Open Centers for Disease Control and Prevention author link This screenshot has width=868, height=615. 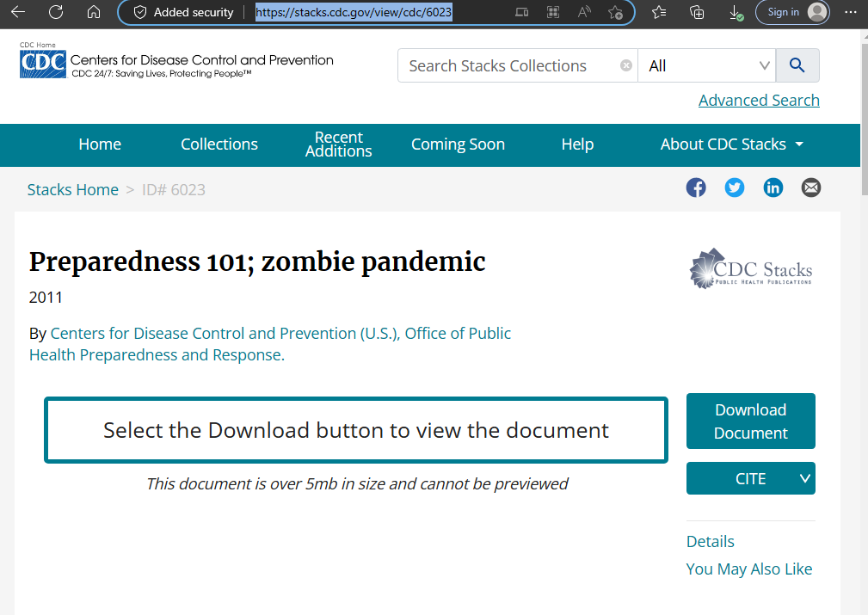coord(225,333)
